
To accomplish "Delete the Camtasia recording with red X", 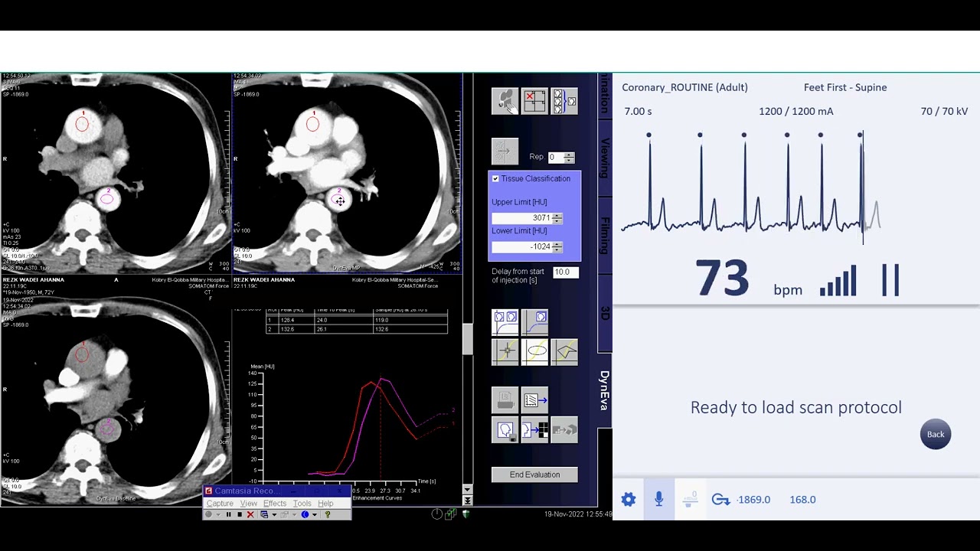I will 250,514.
